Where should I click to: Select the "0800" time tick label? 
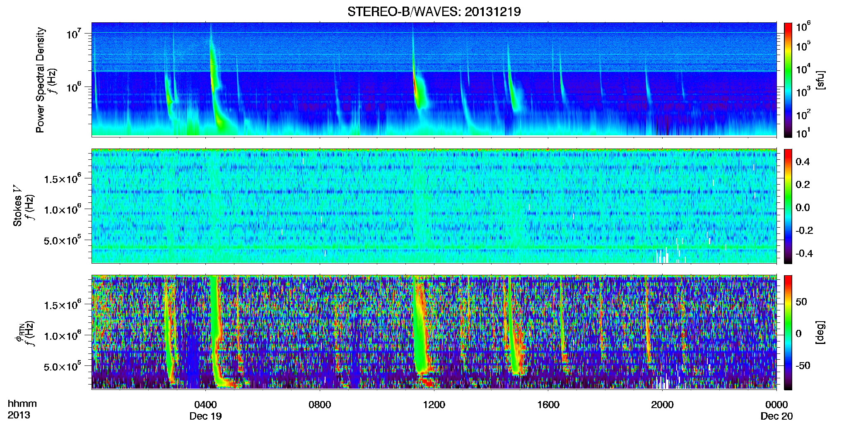click(x=320, y=404)
